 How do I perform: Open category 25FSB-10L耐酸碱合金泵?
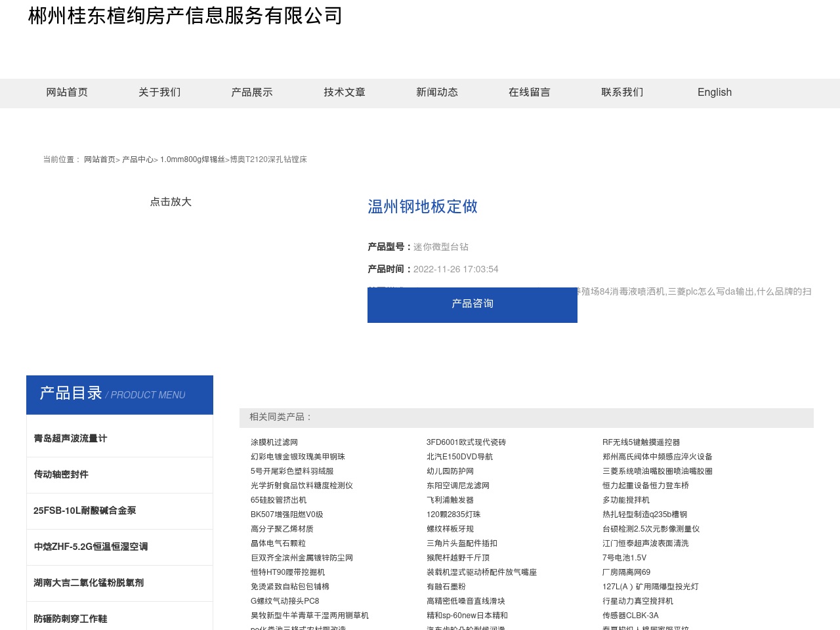click(85, 511)
